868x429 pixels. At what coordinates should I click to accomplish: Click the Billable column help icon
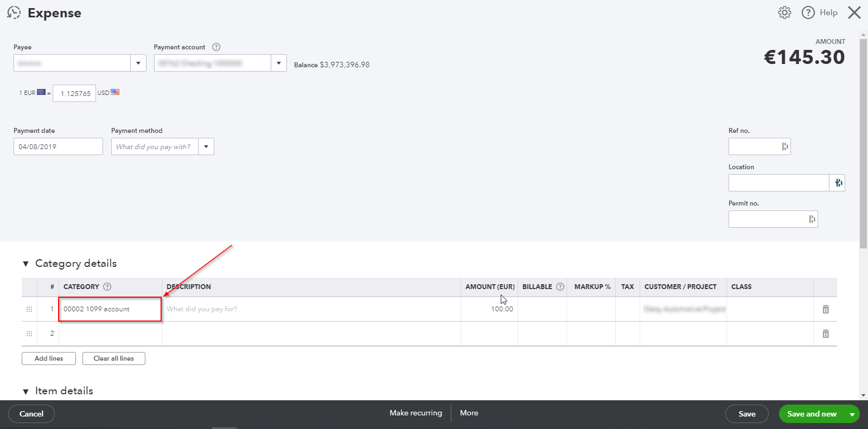click(x=560, y=286)
